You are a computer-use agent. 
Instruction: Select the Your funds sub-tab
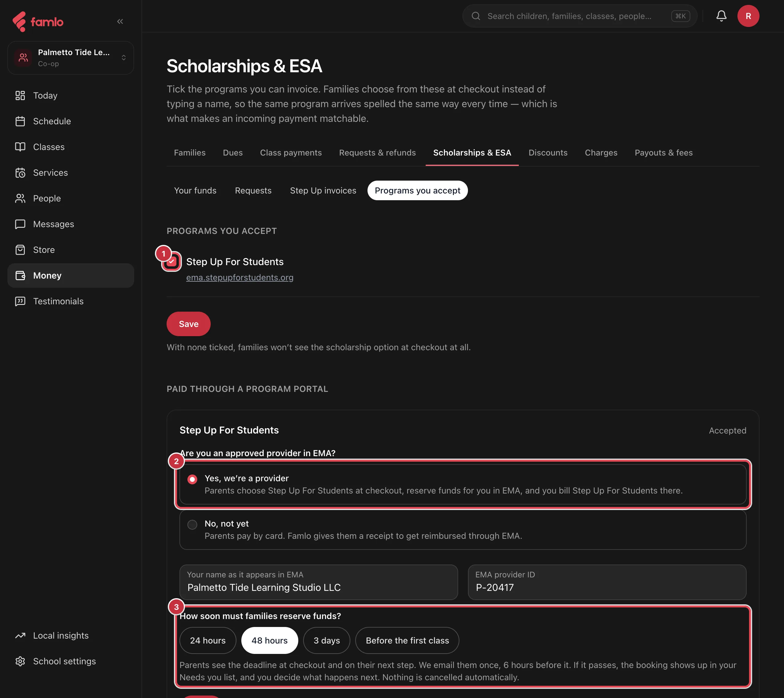coord(195,191)
